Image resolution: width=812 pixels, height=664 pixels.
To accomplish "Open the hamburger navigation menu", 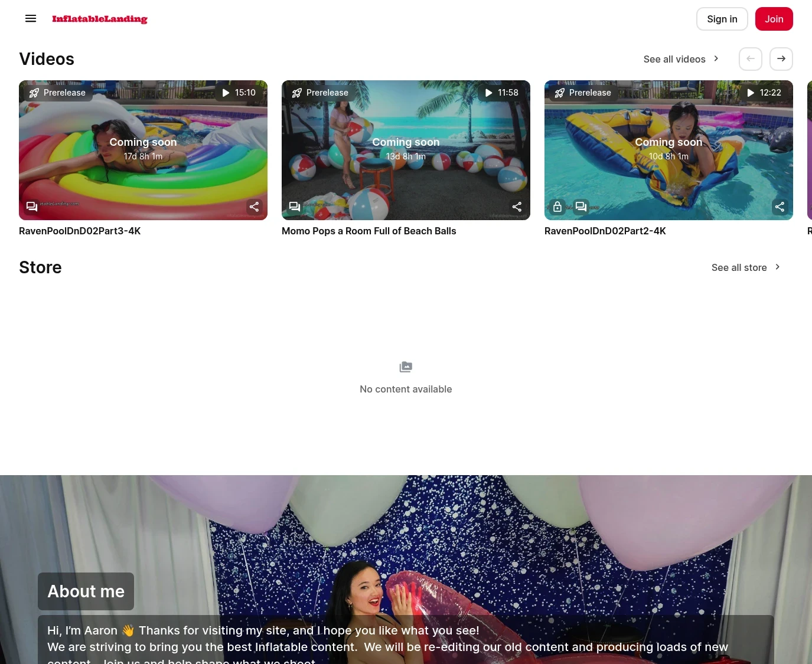I will 31,19.
